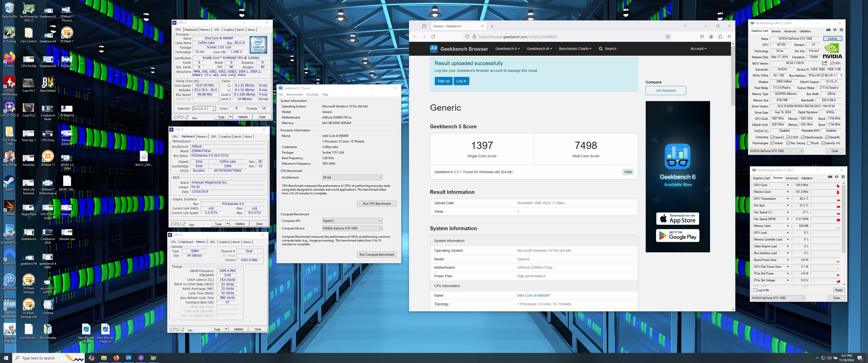Switch to the Bench tab in the CPU-Z CPU window
The image size is (868, 363).
tap(240, 30)
